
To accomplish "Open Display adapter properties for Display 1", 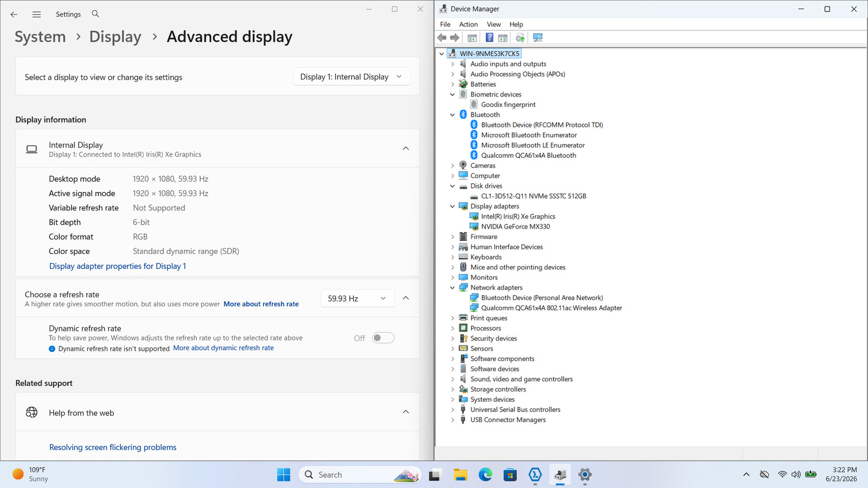I will point(118,266).
